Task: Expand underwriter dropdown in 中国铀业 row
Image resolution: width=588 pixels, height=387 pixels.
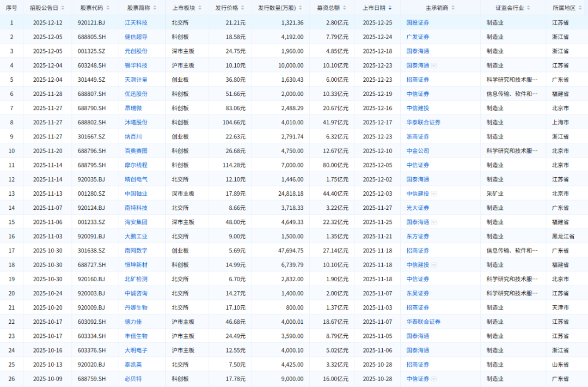Action: click(434, 194)
